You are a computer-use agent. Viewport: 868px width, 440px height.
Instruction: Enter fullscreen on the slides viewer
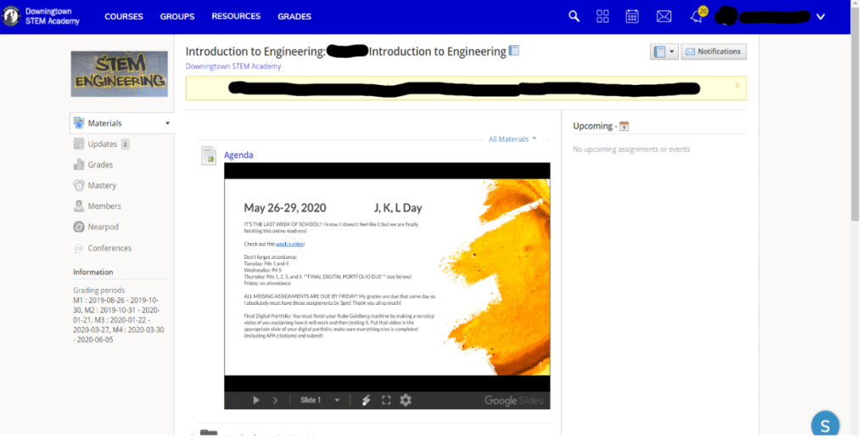pyautogui.click(x=386, y=400)
